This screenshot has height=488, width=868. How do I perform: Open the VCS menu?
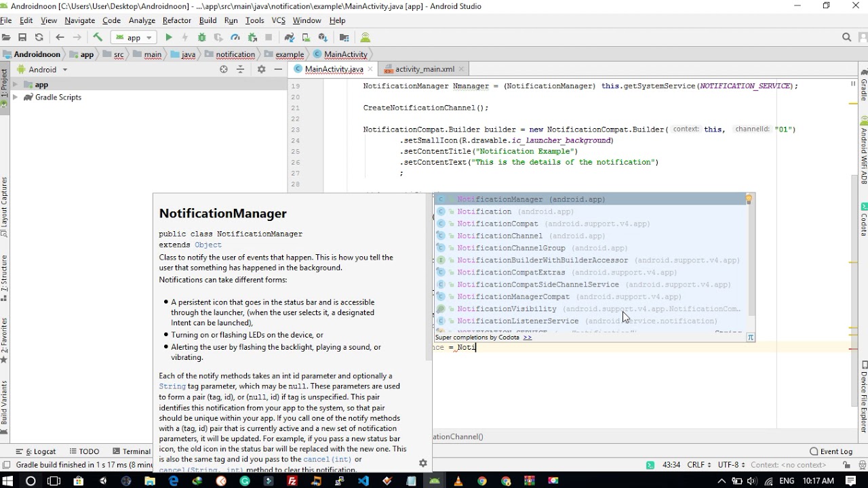point(278,20)
